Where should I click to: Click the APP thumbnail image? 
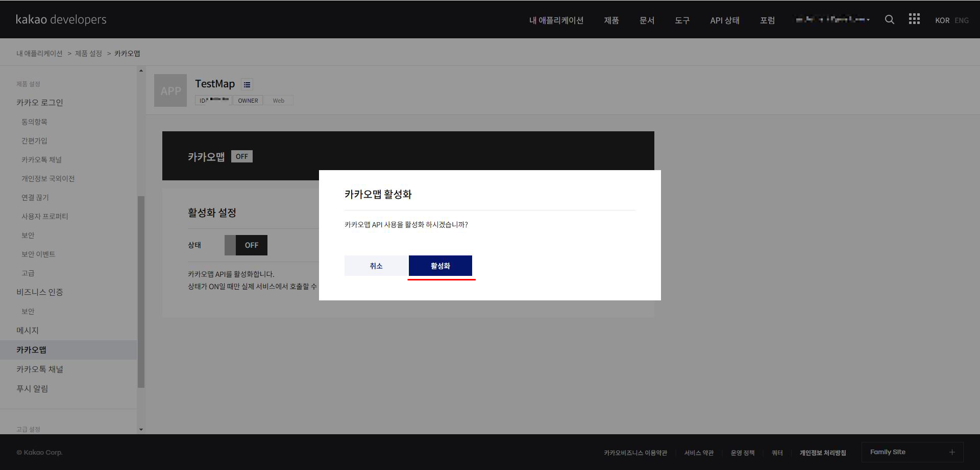coord(170,90)
